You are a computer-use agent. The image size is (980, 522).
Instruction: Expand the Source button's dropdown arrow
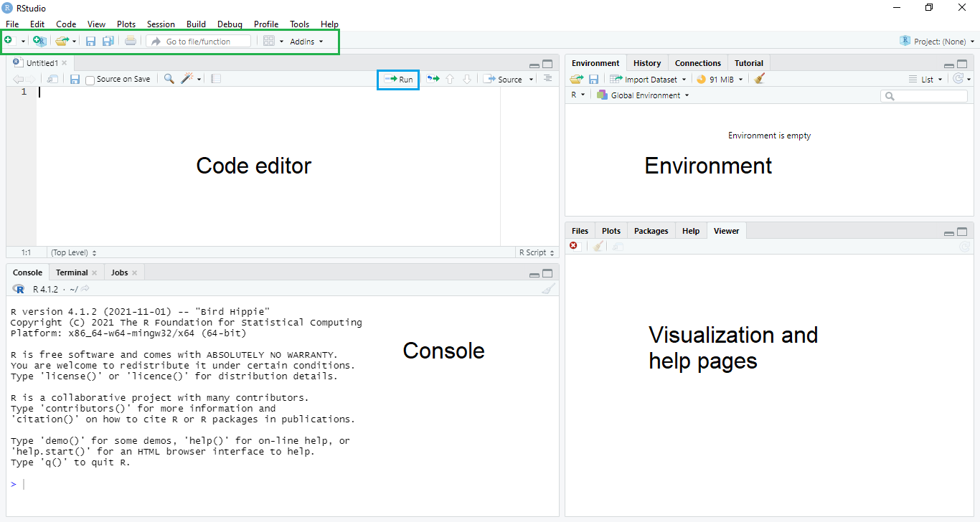(532, 80)
